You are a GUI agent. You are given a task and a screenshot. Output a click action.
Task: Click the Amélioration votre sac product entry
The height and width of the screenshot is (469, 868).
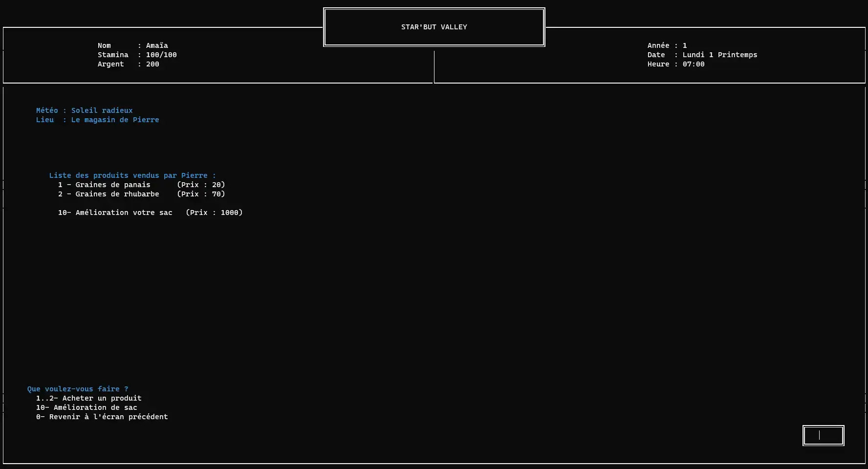[123, 213]
